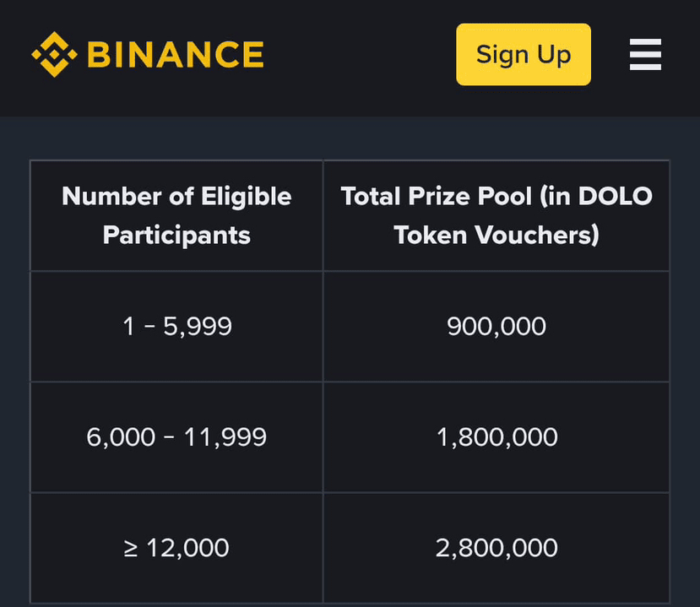The image size is (700, 607).
Task: Click the top bar of hamburger icon
Action: [645, 42]
